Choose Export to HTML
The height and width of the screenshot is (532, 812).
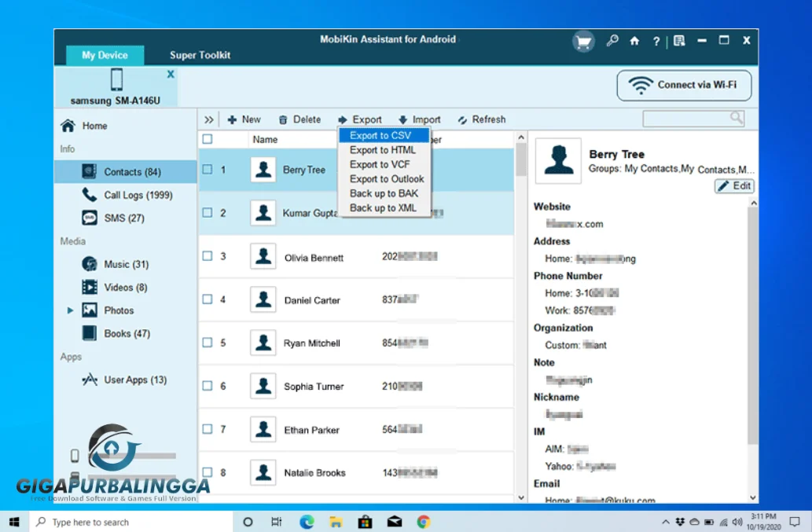point(384,150)
